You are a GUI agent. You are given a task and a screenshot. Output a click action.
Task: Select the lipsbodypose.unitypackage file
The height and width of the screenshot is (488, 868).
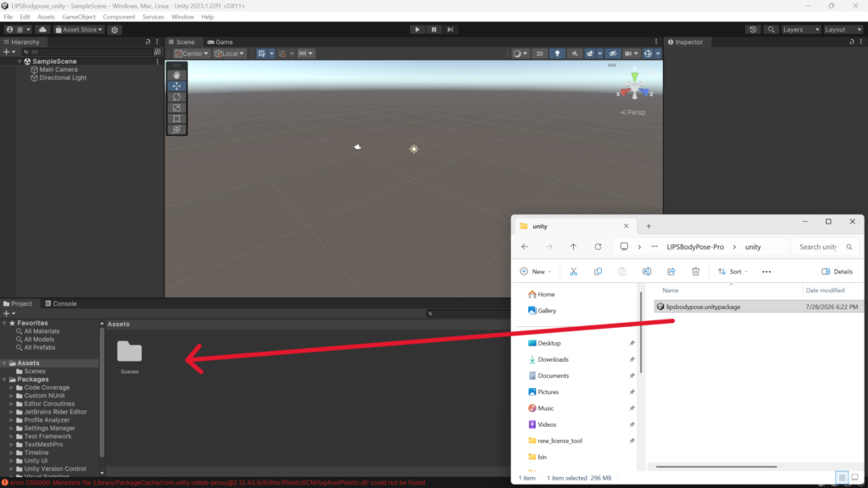[703, 307]
